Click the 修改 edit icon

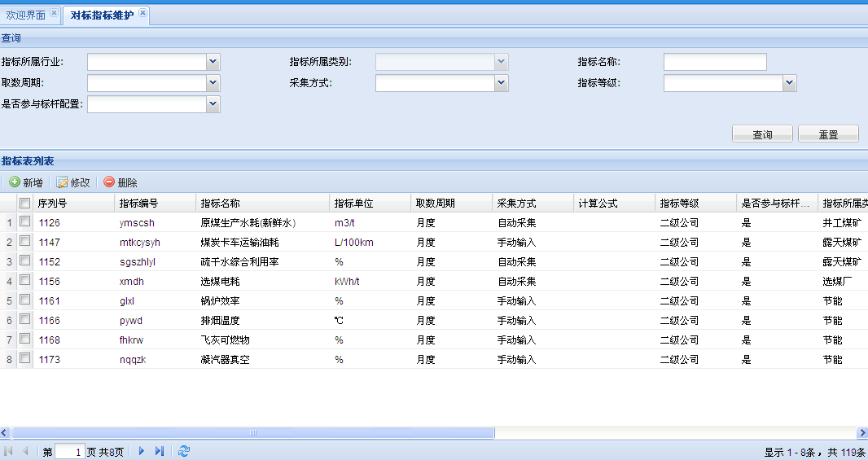[x=62, y=182]
